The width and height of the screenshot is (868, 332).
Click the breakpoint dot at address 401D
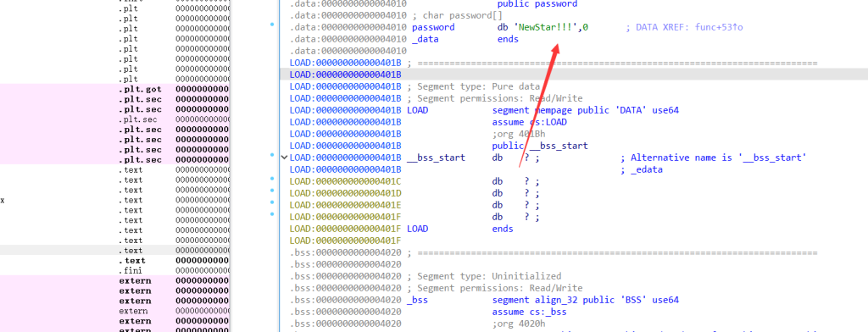pyautogui.click(x=272, y=191)
